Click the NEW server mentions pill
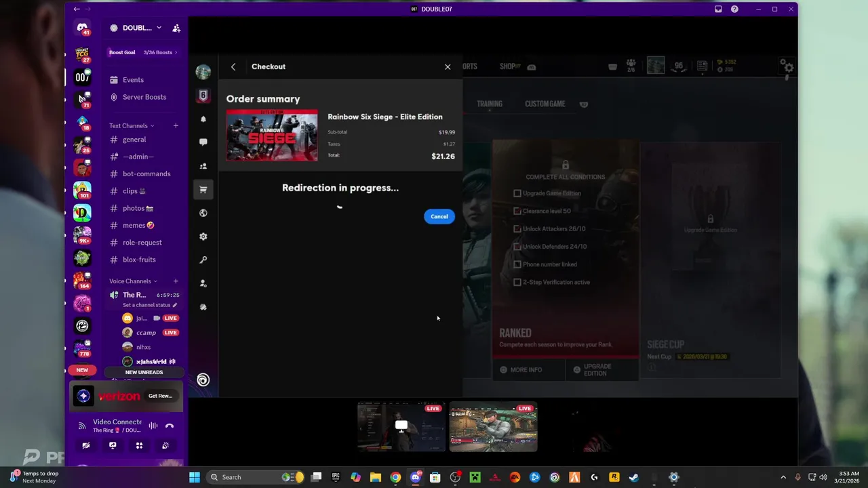The height and width of the screenshot is (488, 868). coord(82,370)
